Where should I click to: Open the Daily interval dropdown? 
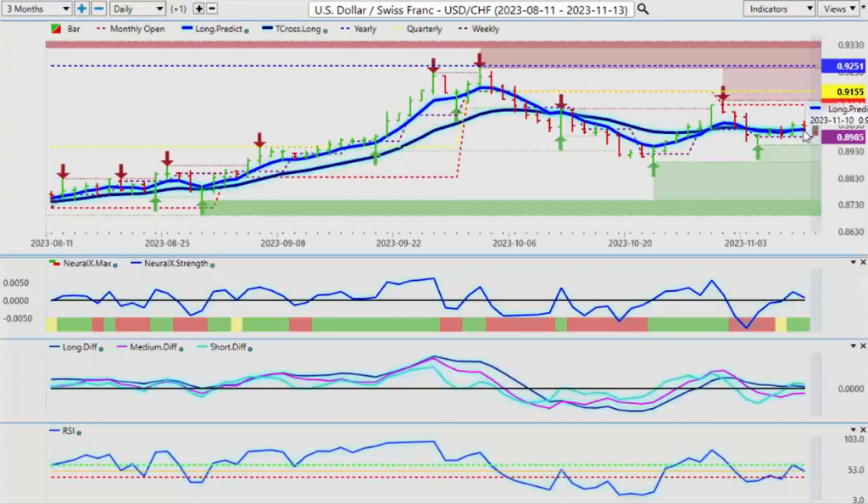pos(137,8)
